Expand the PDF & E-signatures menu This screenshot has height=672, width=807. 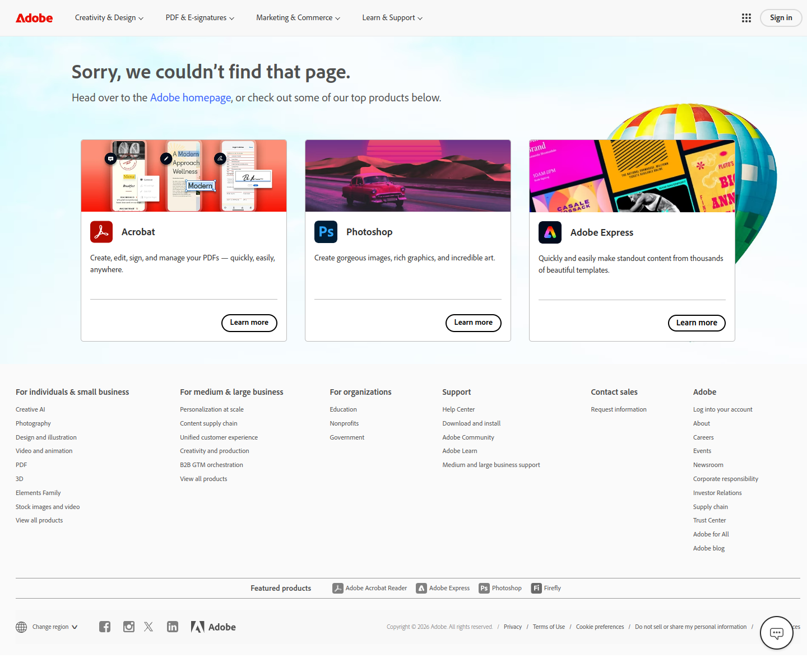200,18
